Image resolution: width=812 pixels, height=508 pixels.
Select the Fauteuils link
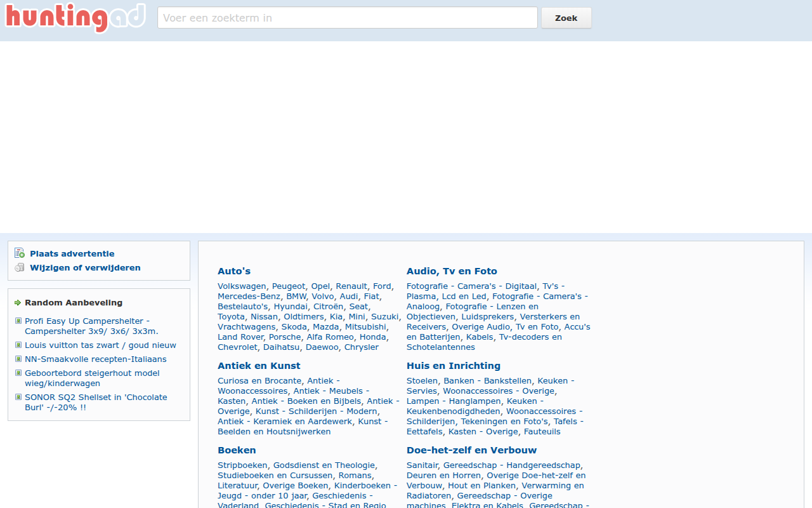(542, 432)
